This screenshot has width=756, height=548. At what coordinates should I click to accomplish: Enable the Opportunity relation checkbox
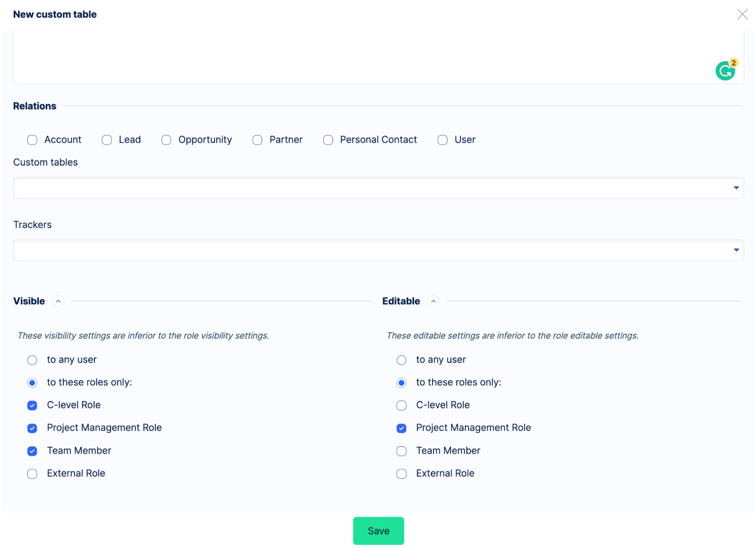pyautogui.click(x=166, y=140)
